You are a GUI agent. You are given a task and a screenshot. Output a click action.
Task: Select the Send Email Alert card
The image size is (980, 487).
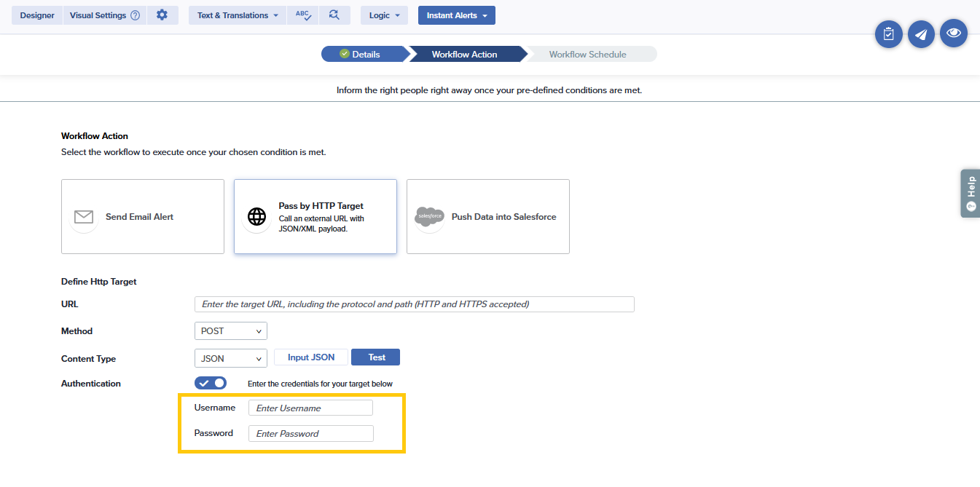[x=143, y=217]
